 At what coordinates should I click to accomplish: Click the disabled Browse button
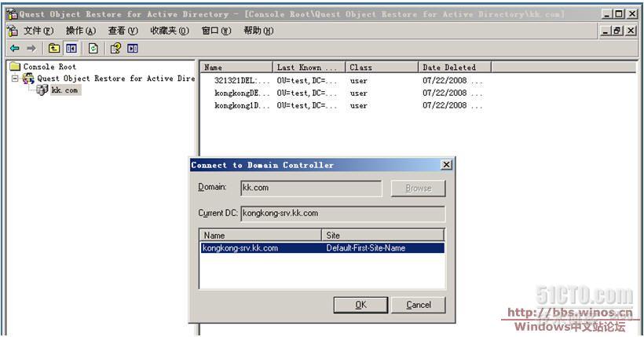coord(418,189)
